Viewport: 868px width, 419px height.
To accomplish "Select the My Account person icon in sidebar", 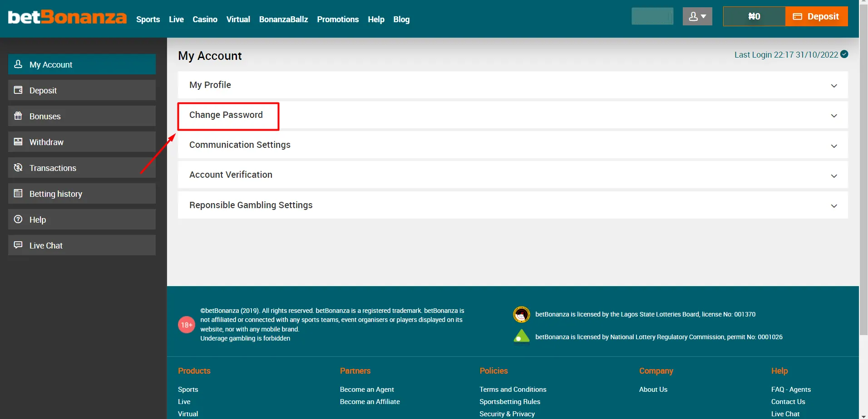I will click(x=18, y=64).
